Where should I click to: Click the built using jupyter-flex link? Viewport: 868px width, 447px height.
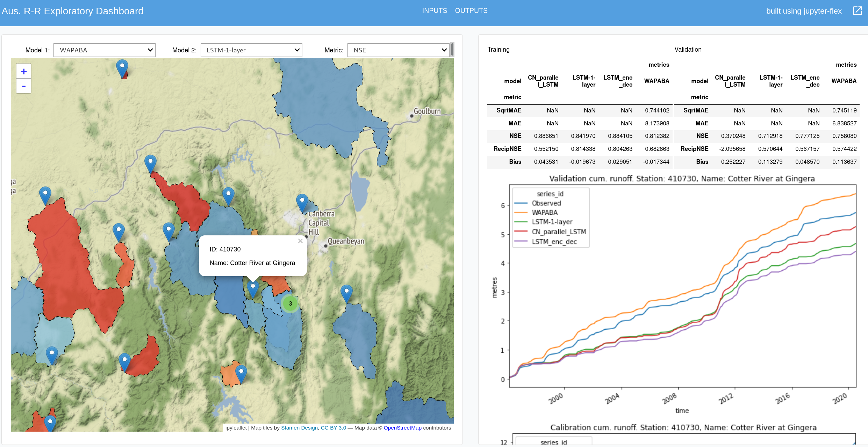[x=804, y=11]
